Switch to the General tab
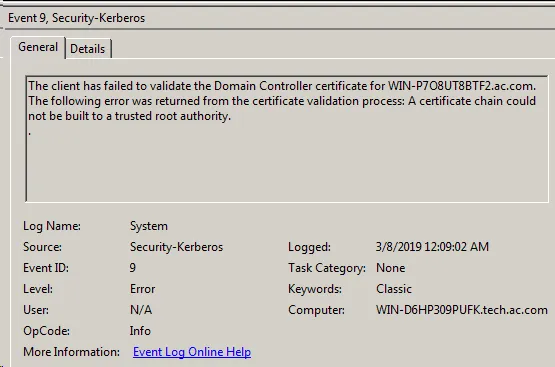The height and width of the screenshot is (367, 555). click(38, 47)
